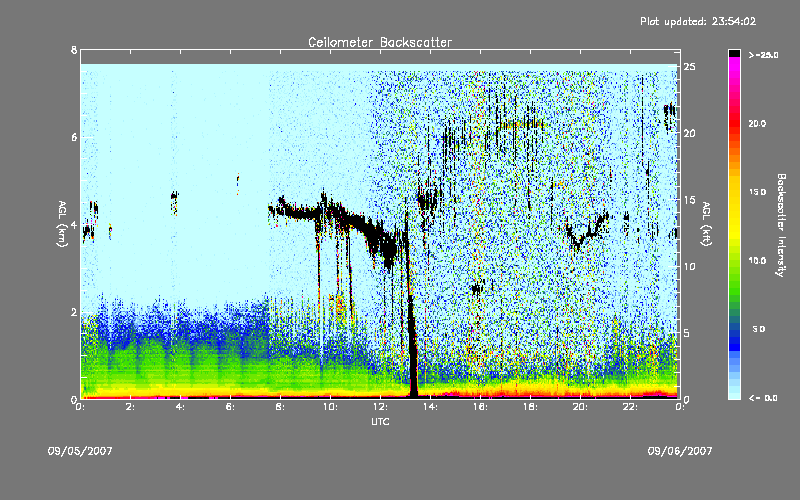Click the 15 tick on the kft axis

689,200
